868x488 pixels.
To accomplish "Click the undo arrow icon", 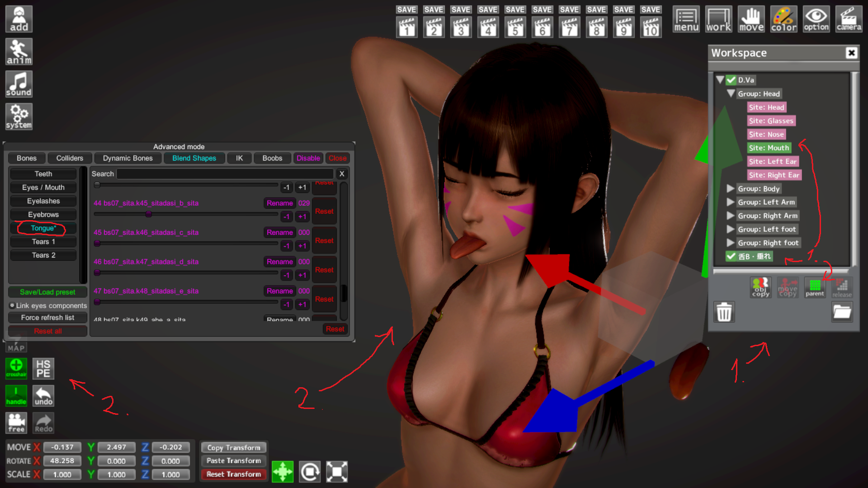I will pos(43,396).
